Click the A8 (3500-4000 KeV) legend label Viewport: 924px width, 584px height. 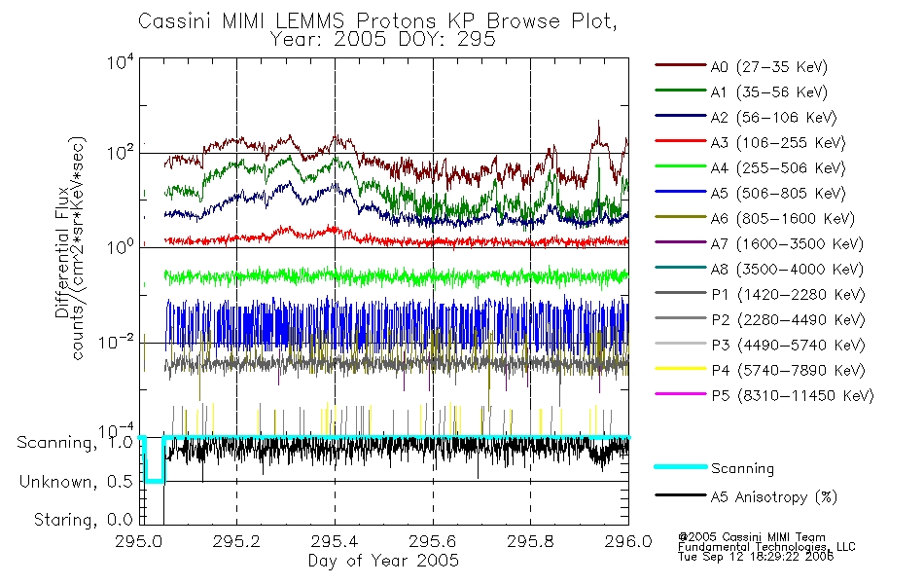click(x=787, y=270)
